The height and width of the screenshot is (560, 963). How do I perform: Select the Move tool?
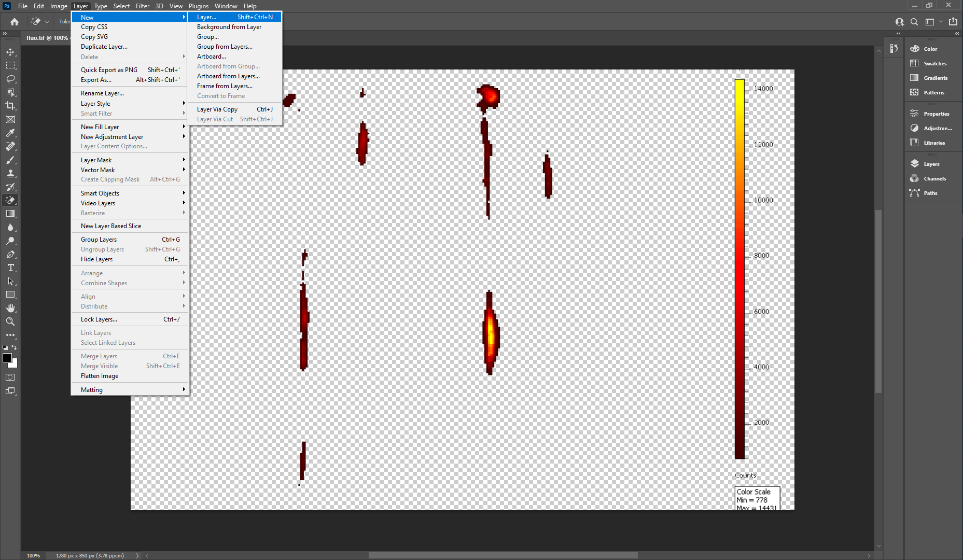point(10,52)
